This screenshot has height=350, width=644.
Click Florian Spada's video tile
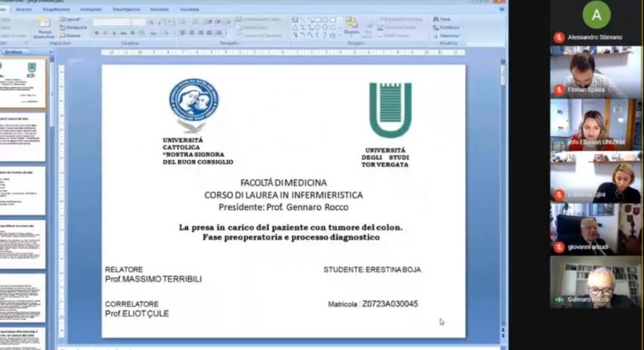coord(596,72)
